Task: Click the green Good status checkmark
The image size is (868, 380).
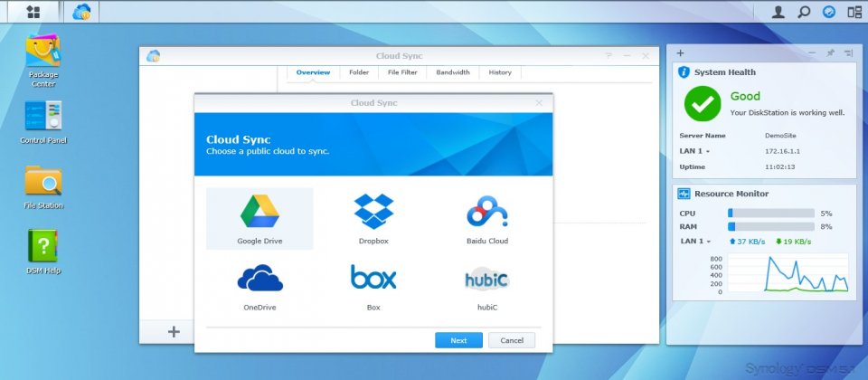Action: pos(703,103)
